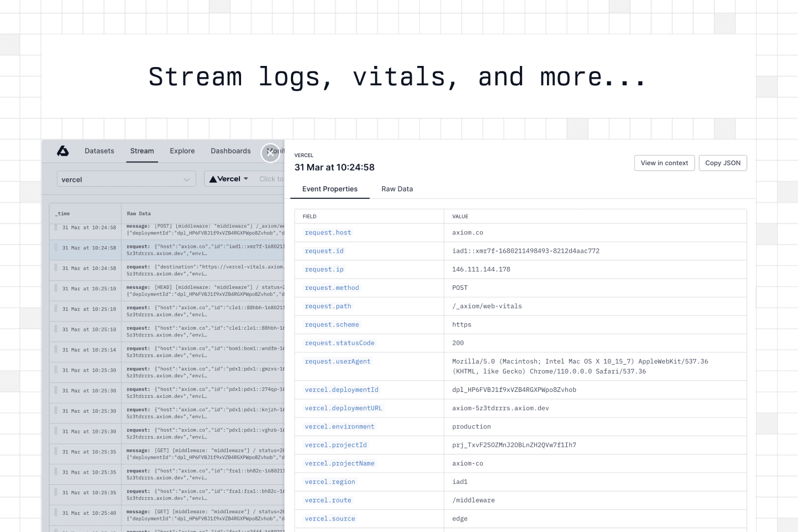Select the Event Properties tab

(x=330, y=189)
